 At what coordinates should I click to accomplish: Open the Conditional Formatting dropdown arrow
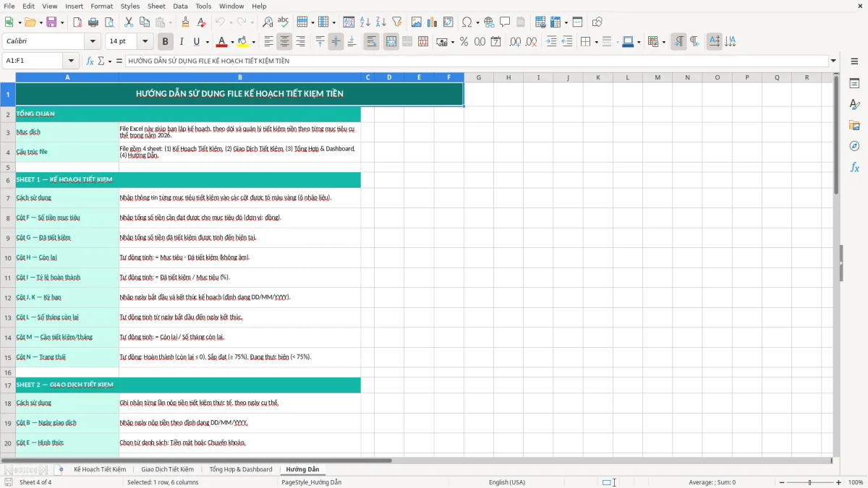pos(663,42)
